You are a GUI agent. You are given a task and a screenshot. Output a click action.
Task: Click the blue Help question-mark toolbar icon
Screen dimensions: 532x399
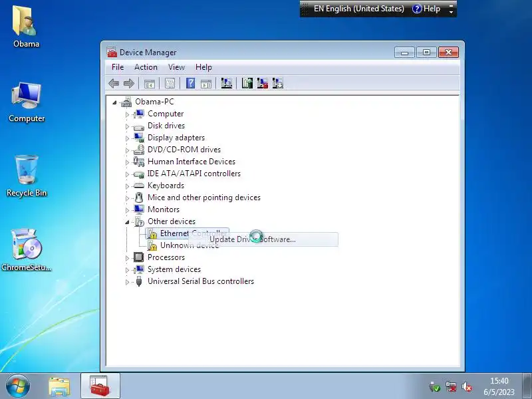pyautogui.click(x=190, y=83)
